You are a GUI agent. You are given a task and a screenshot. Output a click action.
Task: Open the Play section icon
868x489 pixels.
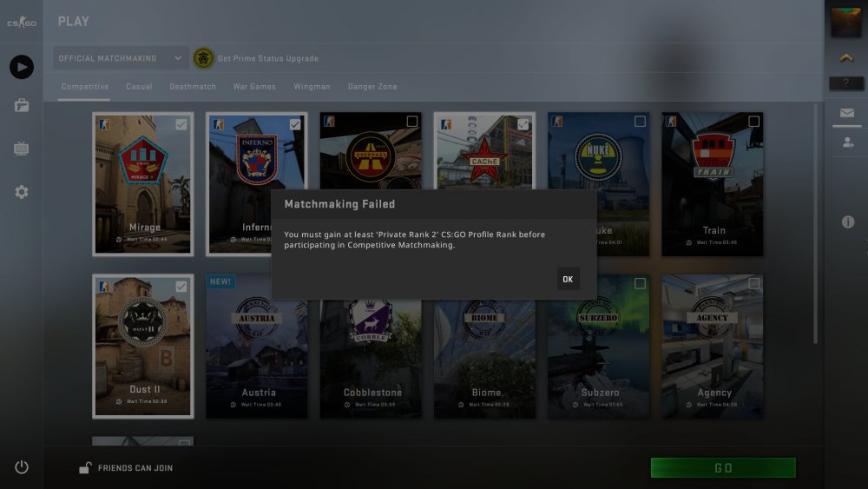tap(22, 67)
